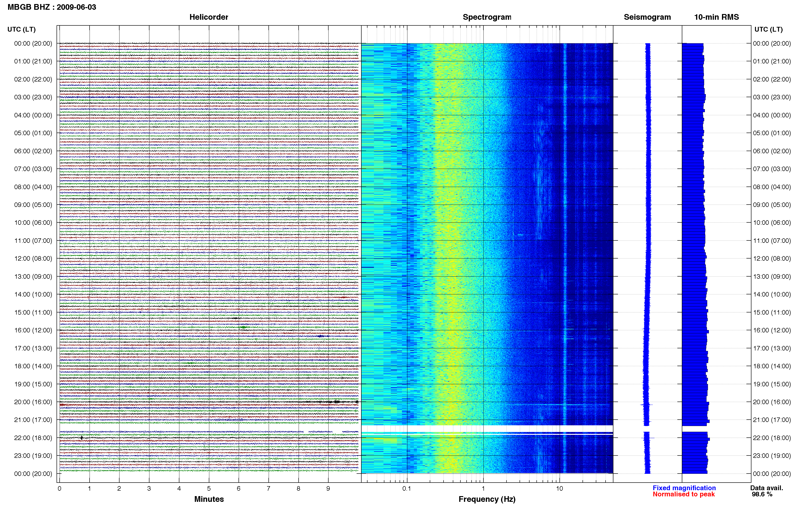Viewport: 812px width, 508px height.
Task: Click the right time label '06:00 (02:00)'
Action: [x=772, y=151]
